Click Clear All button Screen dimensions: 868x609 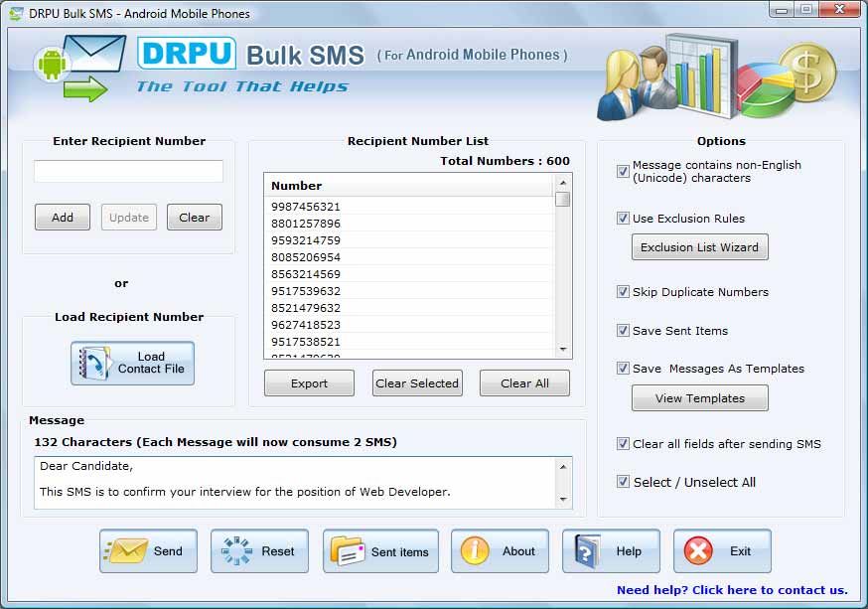pyautogui.click(x=524, y=383)
